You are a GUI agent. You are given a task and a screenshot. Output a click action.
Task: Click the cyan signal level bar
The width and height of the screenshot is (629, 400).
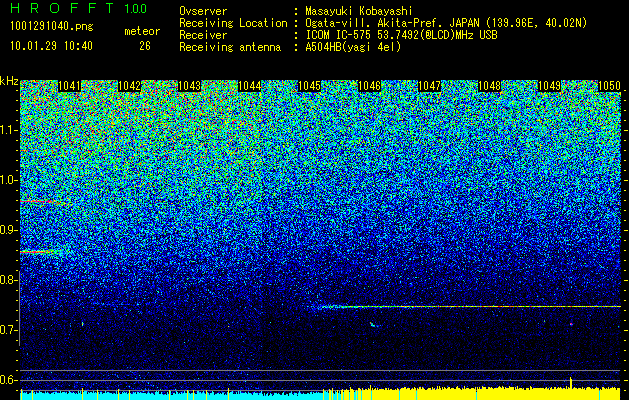pyautogui.click(x=172, y=396)
